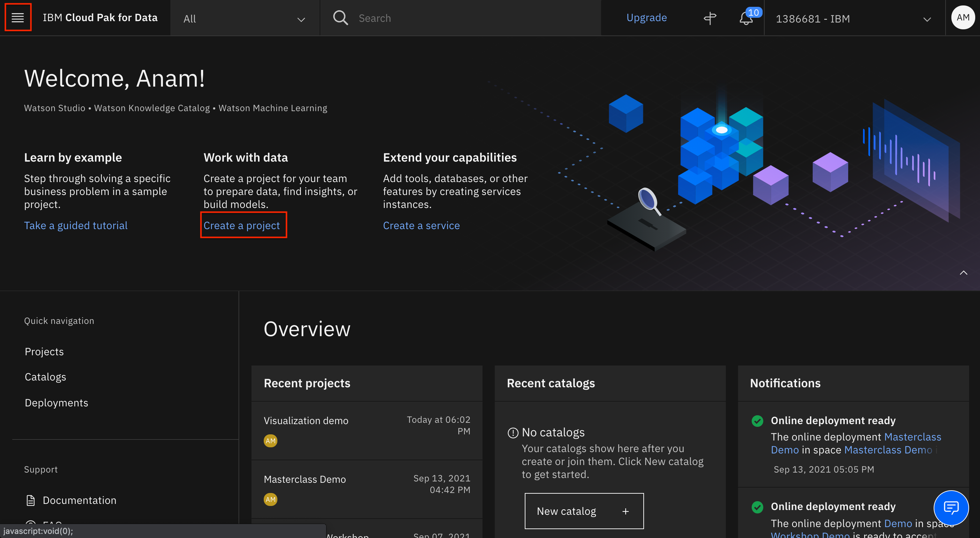The width and height of the screenshot is (980, 538).
Task: Go to Deployments in Quick navigation
Action: point(56,403)
